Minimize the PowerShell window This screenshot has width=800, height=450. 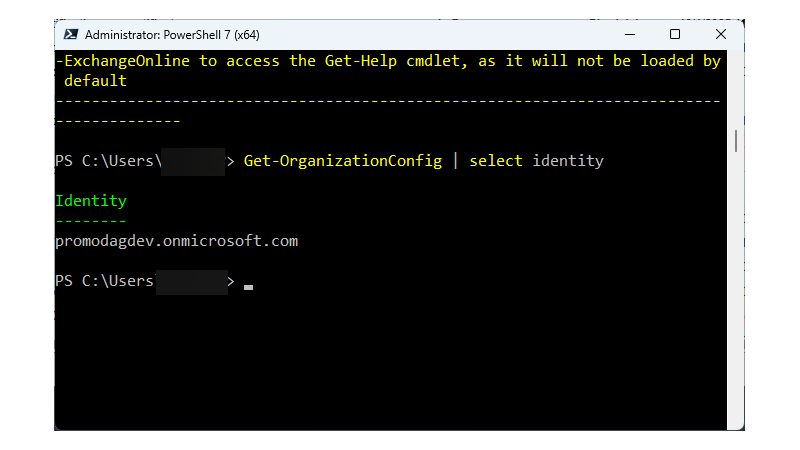pos(629,34)
